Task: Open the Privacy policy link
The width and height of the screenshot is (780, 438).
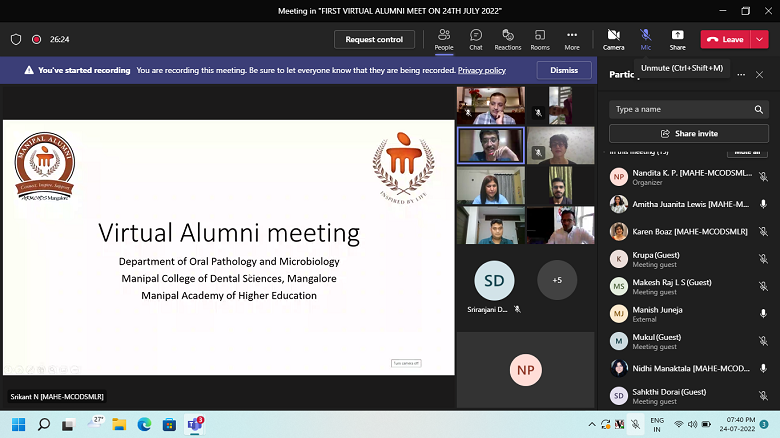Action: pos(481,70)
